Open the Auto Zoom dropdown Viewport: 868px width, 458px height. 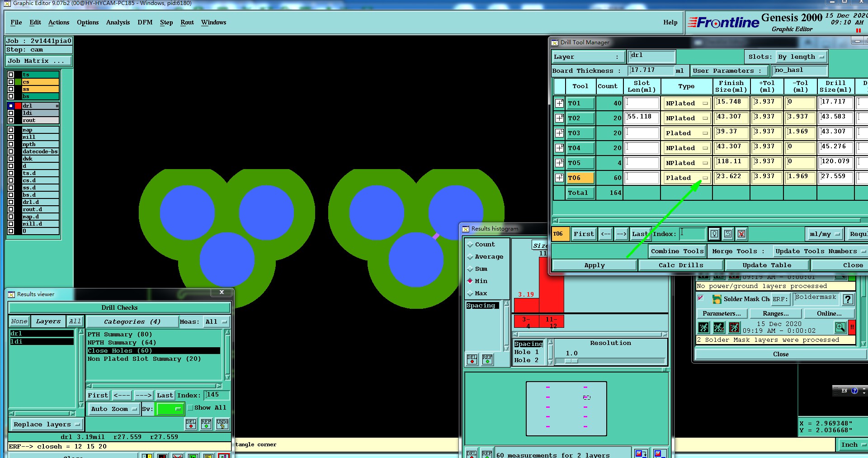pyautogui.click(x=114, y=409)
